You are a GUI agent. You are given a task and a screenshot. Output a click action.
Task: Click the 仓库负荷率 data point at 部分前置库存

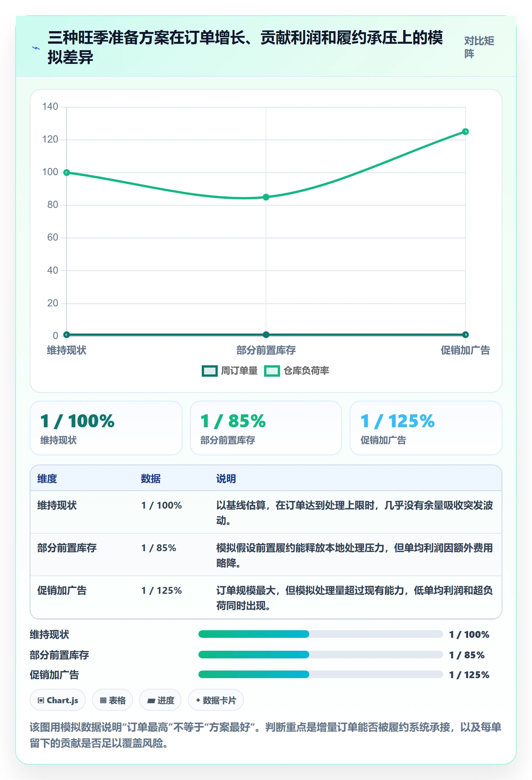coord(266,197)
